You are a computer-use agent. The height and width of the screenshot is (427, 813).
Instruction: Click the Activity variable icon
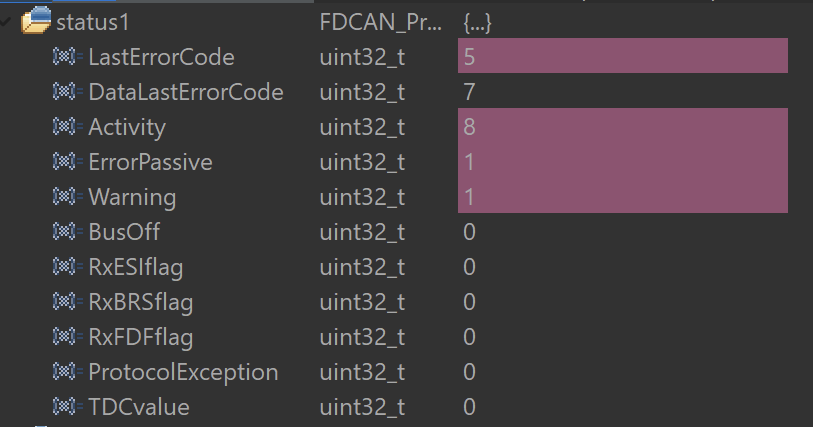coord(65,127)
